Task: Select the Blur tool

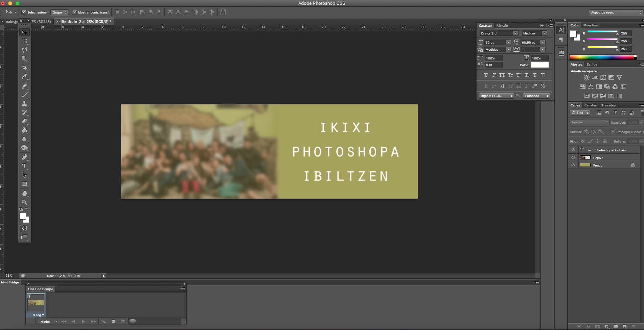Action: (24, 139)
